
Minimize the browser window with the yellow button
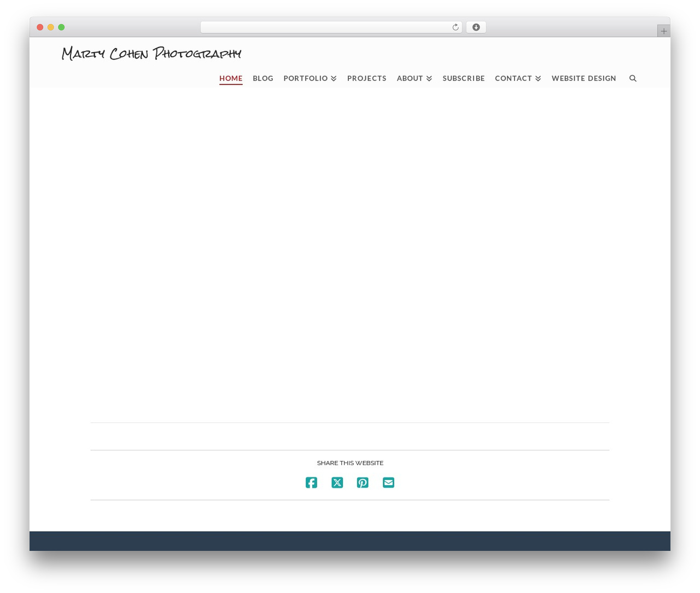(x=51, y=27)
